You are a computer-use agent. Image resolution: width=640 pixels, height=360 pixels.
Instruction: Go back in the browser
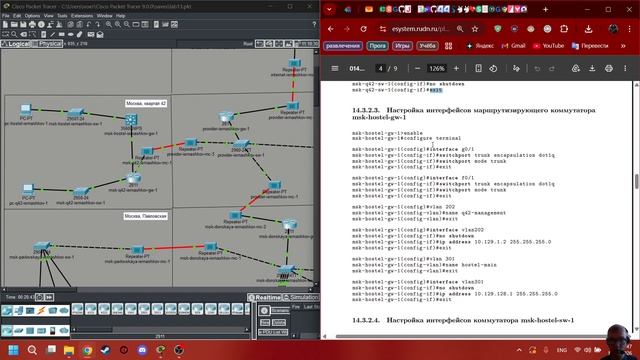tap(331, 29)
